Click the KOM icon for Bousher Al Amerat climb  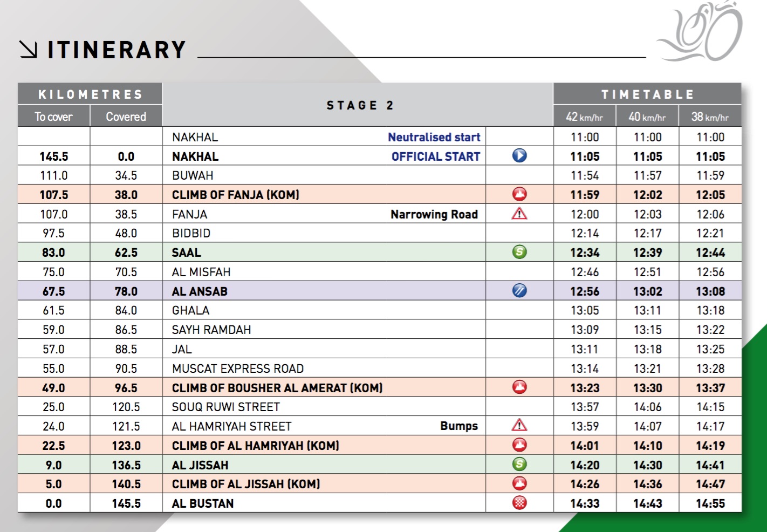[x=519, y=387]
